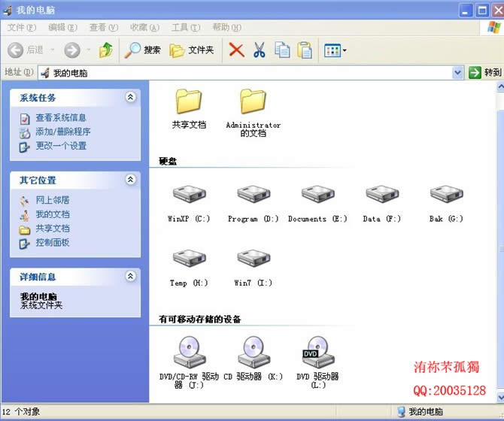The height and width of the screenshot is (421, 504).
Task: Select the Win7 (I:) drive icon
Action: click(253, 258)
